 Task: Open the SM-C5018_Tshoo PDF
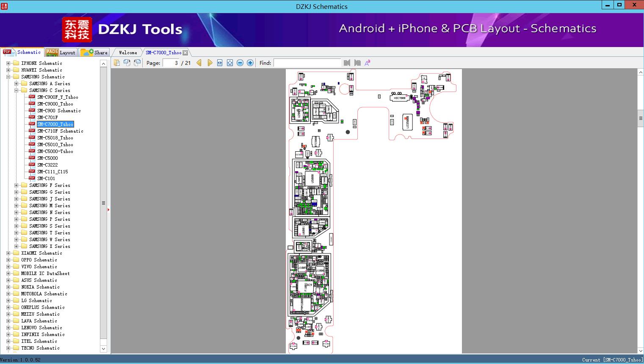tap(55, 138)
